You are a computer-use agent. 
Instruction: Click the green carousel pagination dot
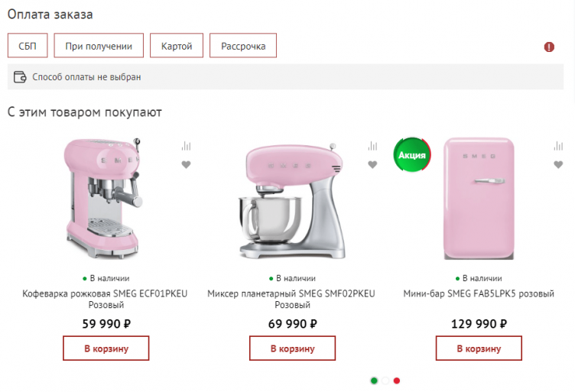[374, 380]
